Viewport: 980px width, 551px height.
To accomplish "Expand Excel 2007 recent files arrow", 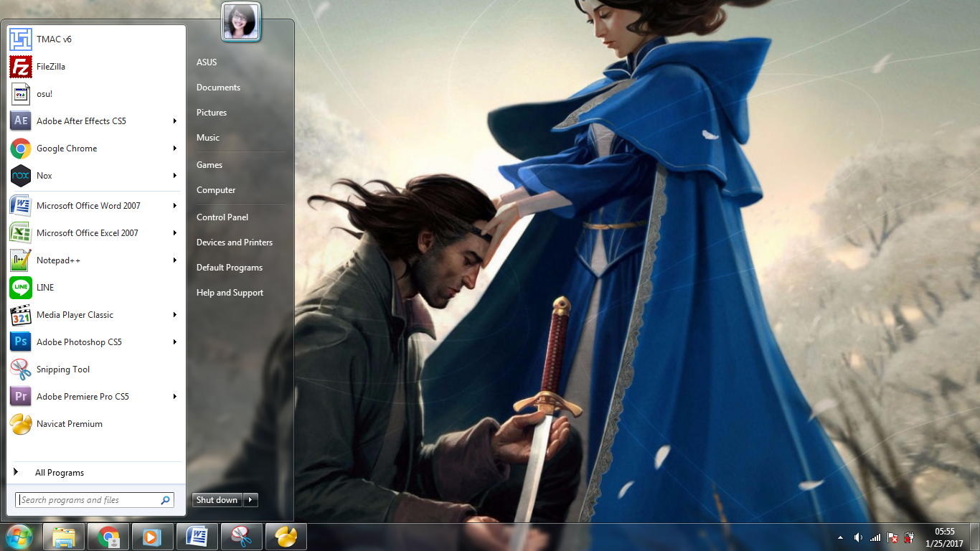I will pyautogui.click(x=174, y=233).
